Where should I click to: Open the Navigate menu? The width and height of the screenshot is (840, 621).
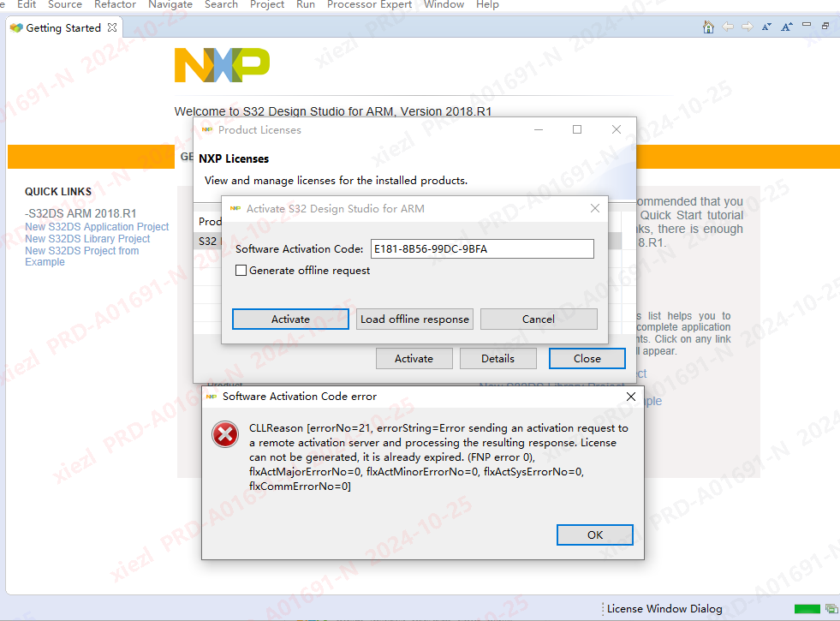170,5
